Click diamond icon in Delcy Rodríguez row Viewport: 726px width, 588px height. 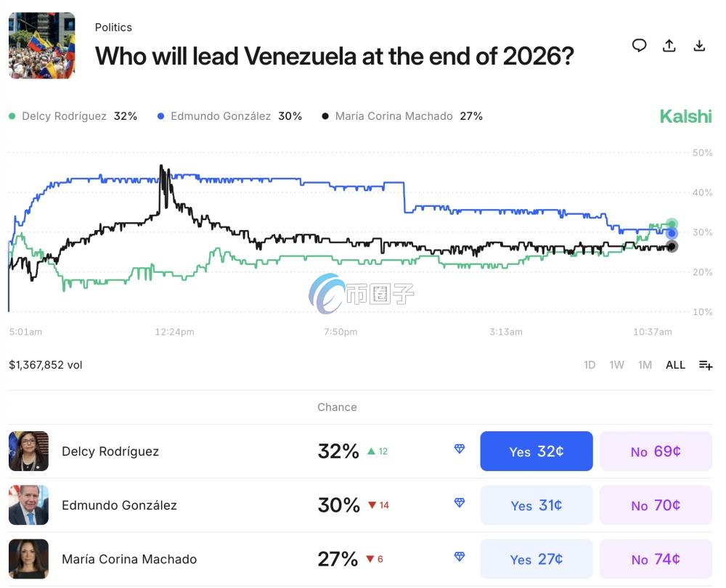pos(460,449)
